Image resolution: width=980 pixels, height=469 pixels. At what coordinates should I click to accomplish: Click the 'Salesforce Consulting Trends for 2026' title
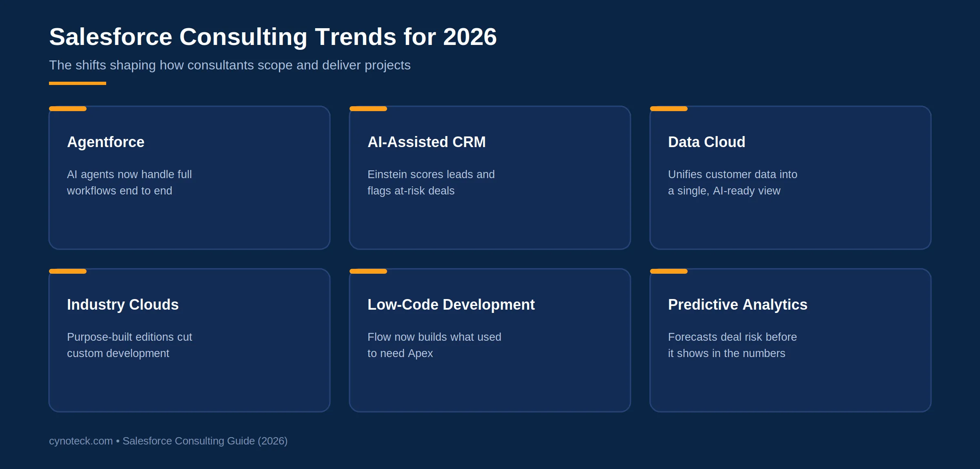tap(273, 37)
